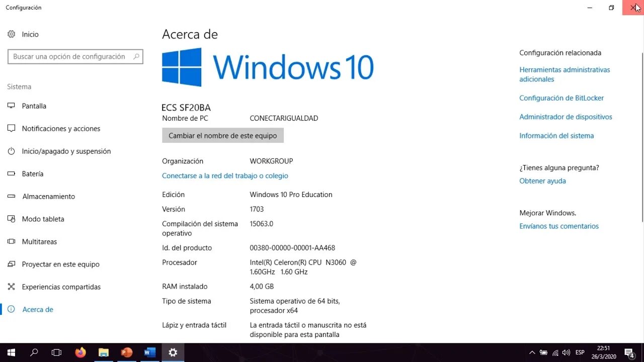Open File Explorer from the taskbar
This screenshot has height=362, width=644.
(104, 352)
